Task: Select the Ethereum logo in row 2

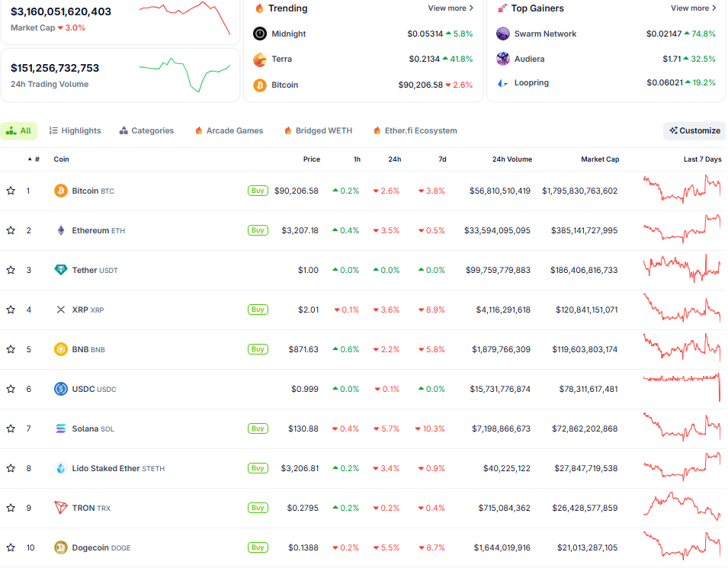Action: [60, 229]
